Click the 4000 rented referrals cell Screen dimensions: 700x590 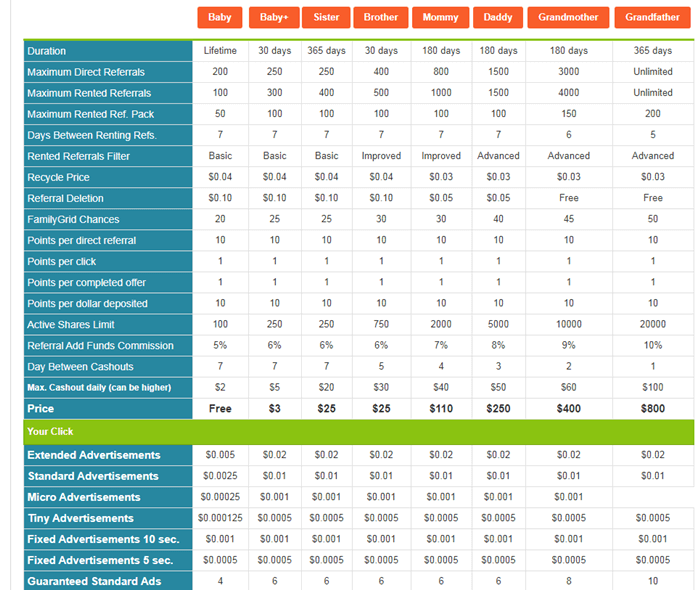click(568, 92)
